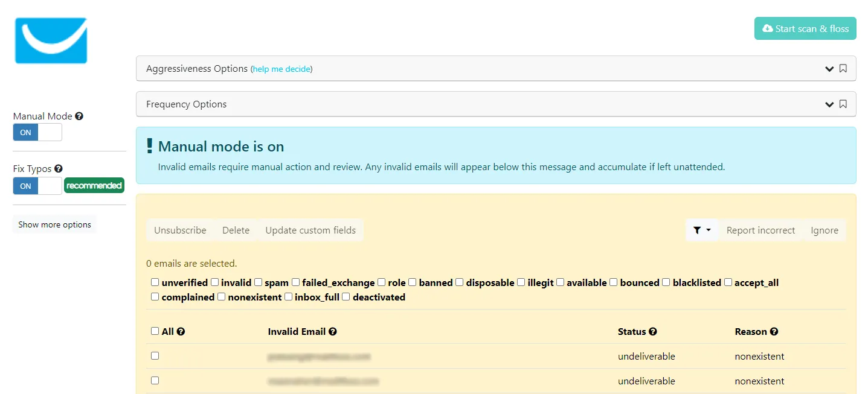Open the Manual Mode help tooltip icon
The width and height of the screenshot is (868, 394).
[79, 116]
